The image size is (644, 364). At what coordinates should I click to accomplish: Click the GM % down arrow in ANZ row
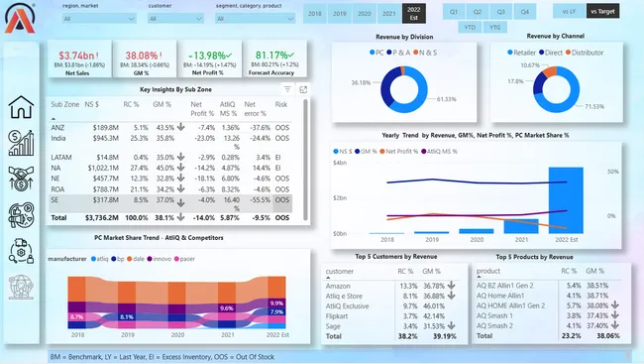pos(180,127)
